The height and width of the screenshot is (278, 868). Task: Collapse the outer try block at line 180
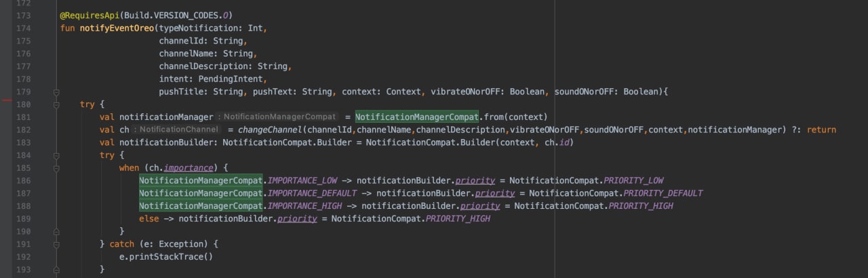[x=57, y=104]
